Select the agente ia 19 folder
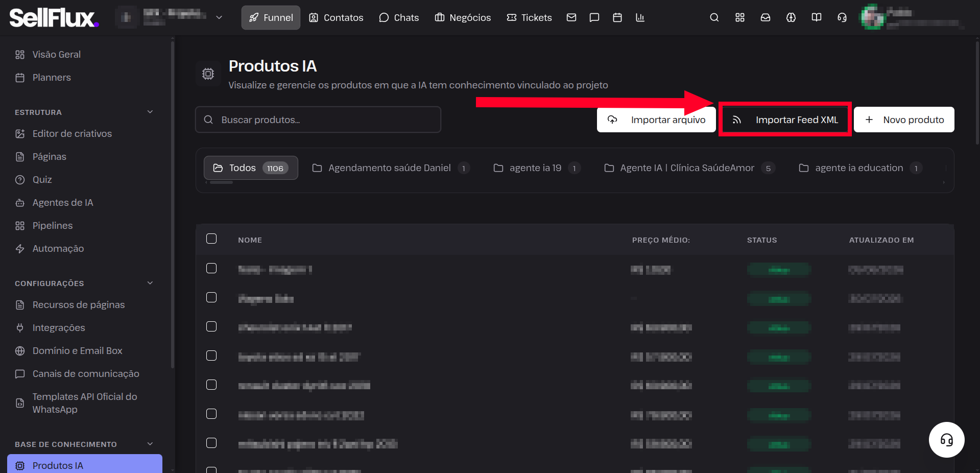This screenshot has height=473, width=980. (537, 168)
